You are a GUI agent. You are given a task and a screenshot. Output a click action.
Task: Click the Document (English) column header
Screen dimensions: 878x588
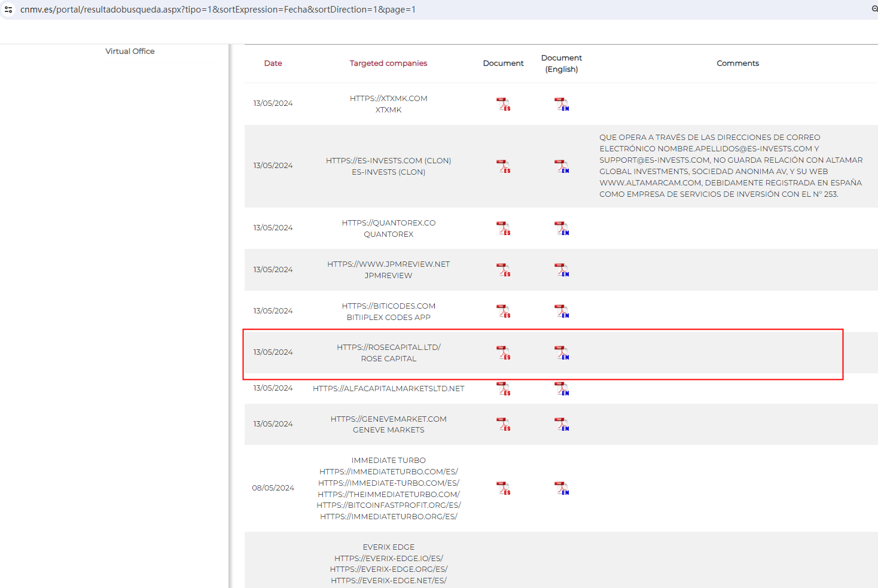pos(562,63)
